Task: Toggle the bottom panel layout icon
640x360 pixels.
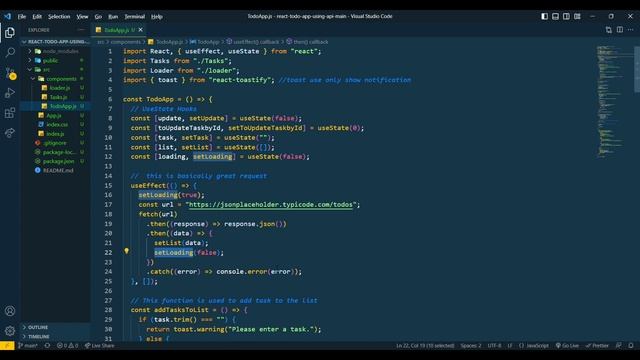Action: click(556, 16)
